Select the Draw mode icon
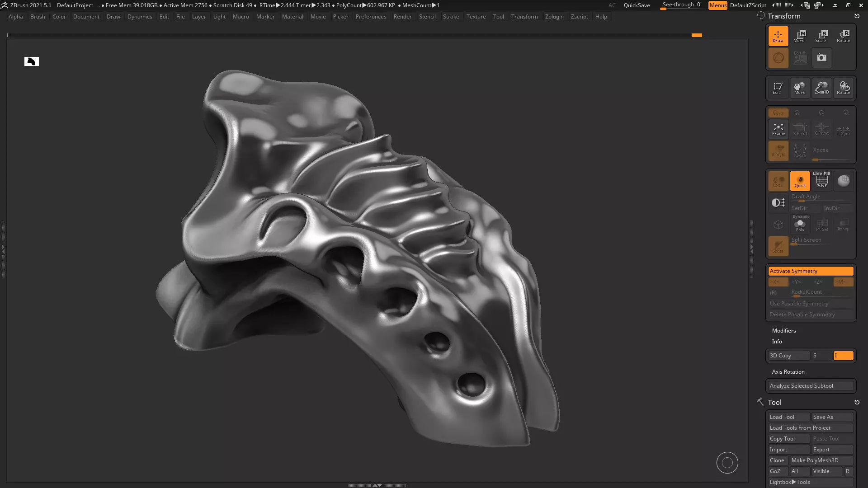The width and height of the screenshot is (868, 488). click(778, 36)
